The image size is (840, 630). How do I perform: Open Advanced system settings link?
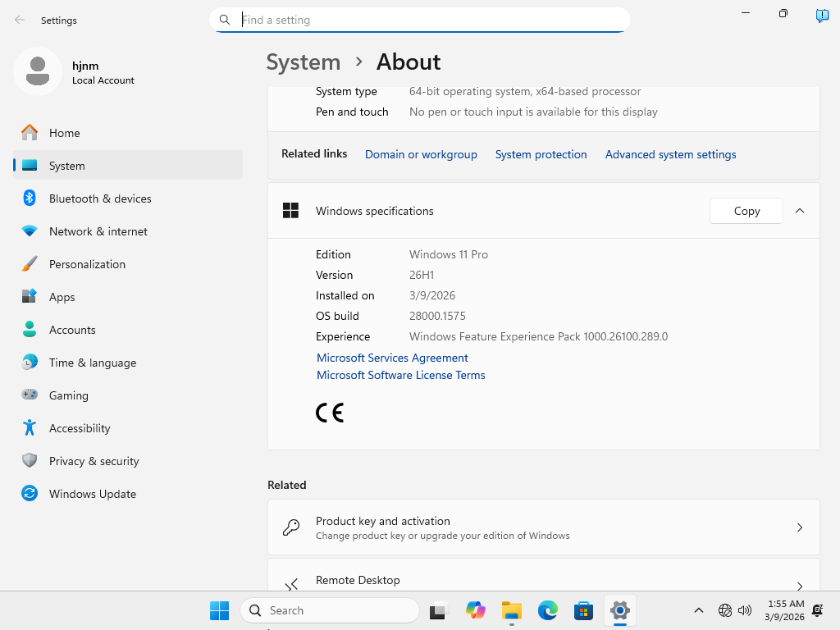click(670, 154)
